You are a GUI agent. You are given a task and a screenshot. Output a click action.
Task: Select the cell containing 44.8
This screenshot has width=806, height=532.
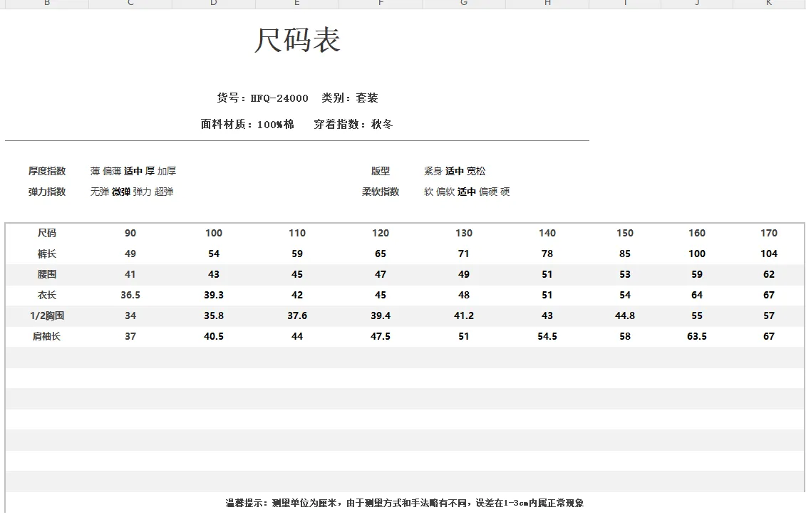tap(625, 315)
